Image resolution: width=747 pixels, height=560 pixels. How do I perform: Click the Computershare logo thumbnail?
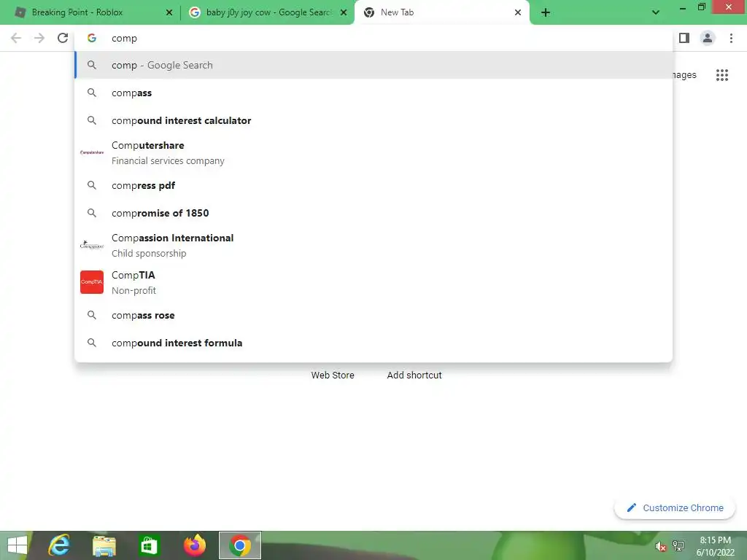click(x=92, y=152)
